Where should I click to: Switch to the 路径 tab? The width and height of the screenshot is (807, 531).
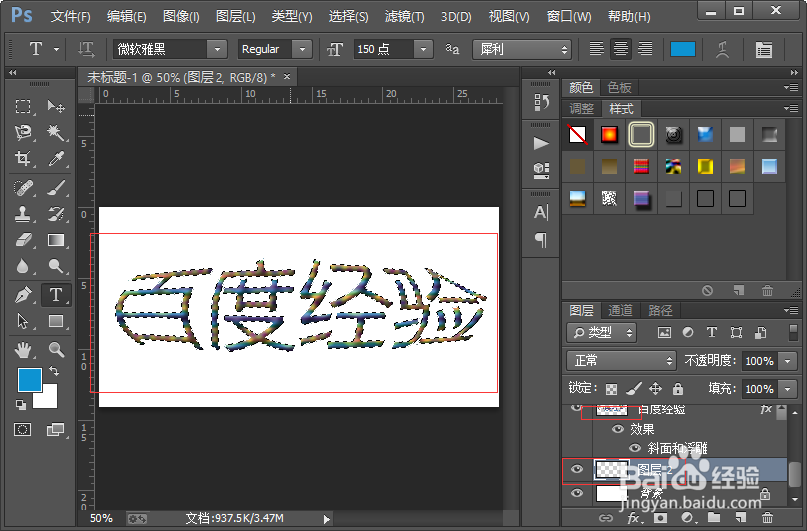[x=660, y=310]
